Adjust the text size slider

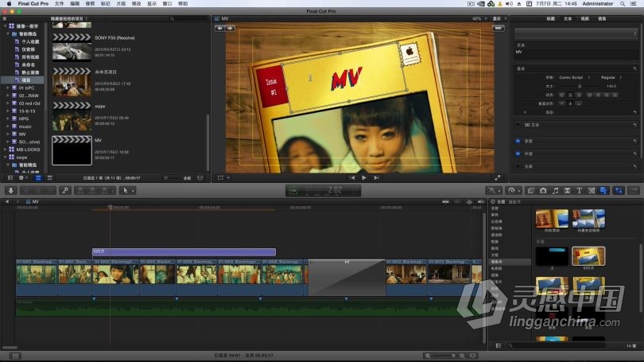point(579,86)
